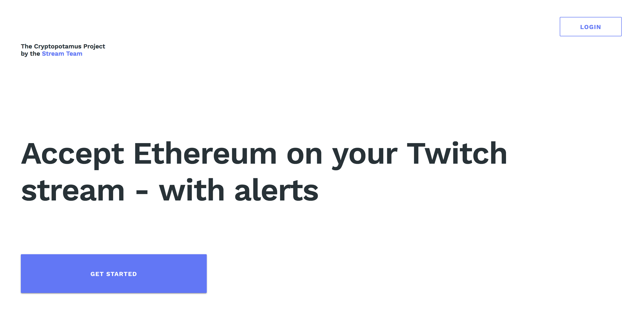Navigate to login in the top-right corner
Image resolution: width=644 pixels, height=323 pixels.
(x=590, y=27)
